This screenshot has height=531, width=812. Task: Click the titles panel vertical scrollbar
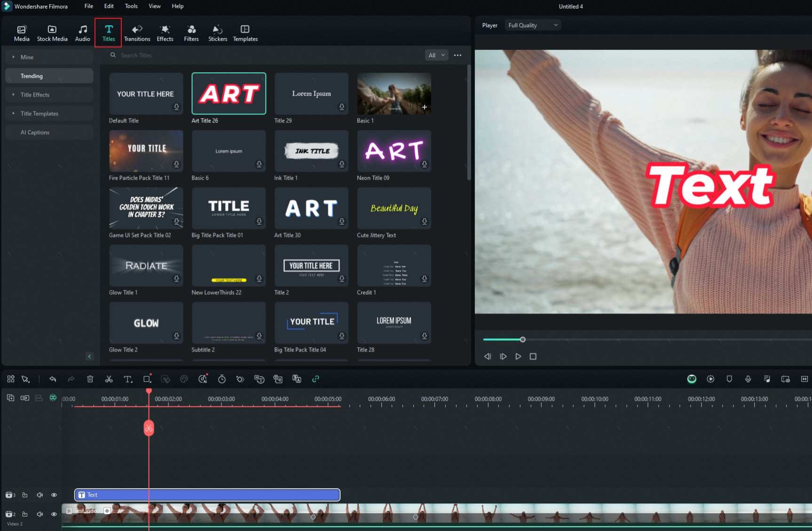click(x=469, y=123)
